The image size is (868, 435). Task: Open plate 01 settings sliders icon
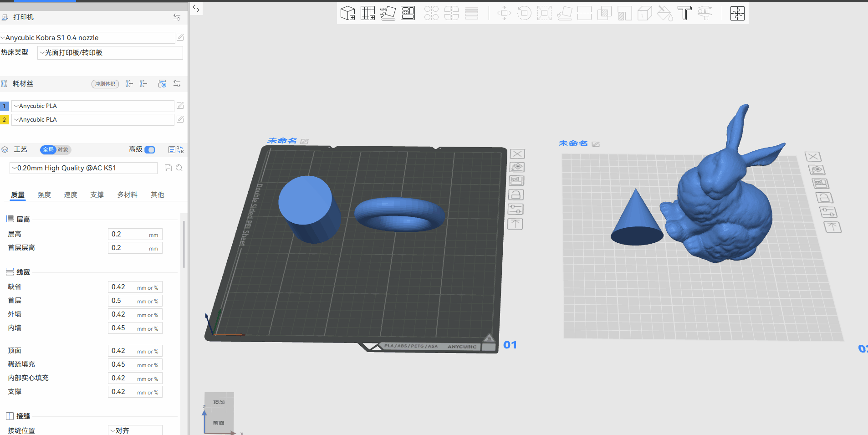516,210
